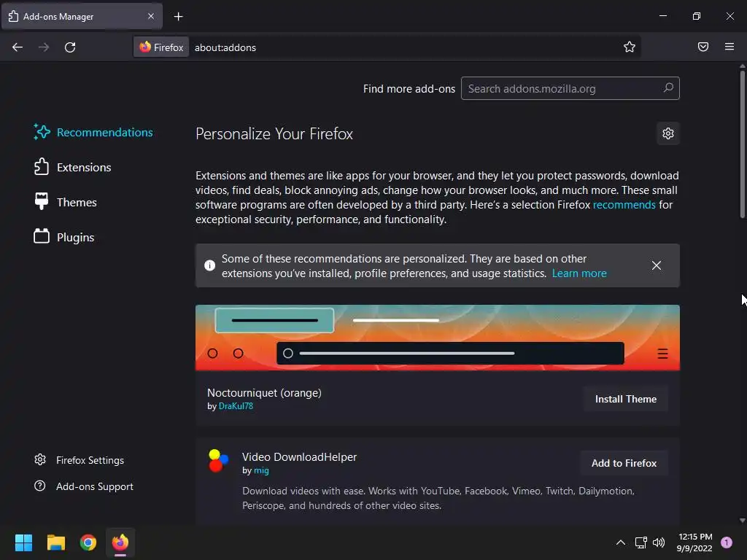Screen dimensions: 747x560
Task: Open the taskbar clock and date
Action: pyautogui.click(x=694, y=542)
